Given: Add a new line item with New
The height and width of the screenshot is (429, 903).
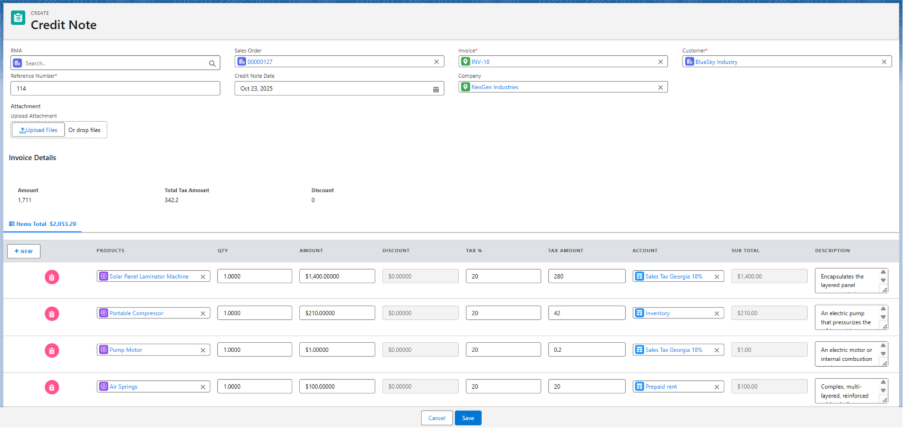Looking at the screenshot, I should tap(24, 251).
